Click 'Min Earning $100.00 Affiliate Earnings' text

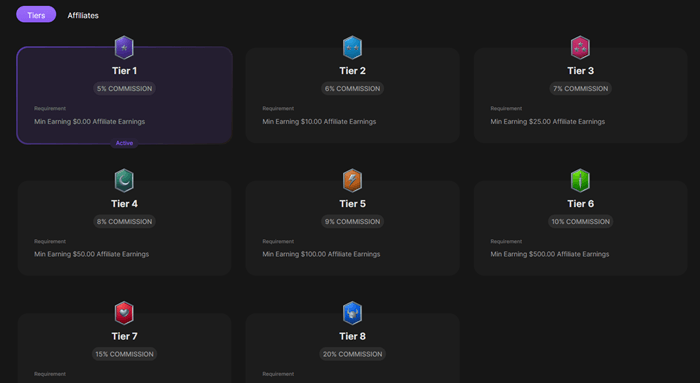click(x=321, y=254)
